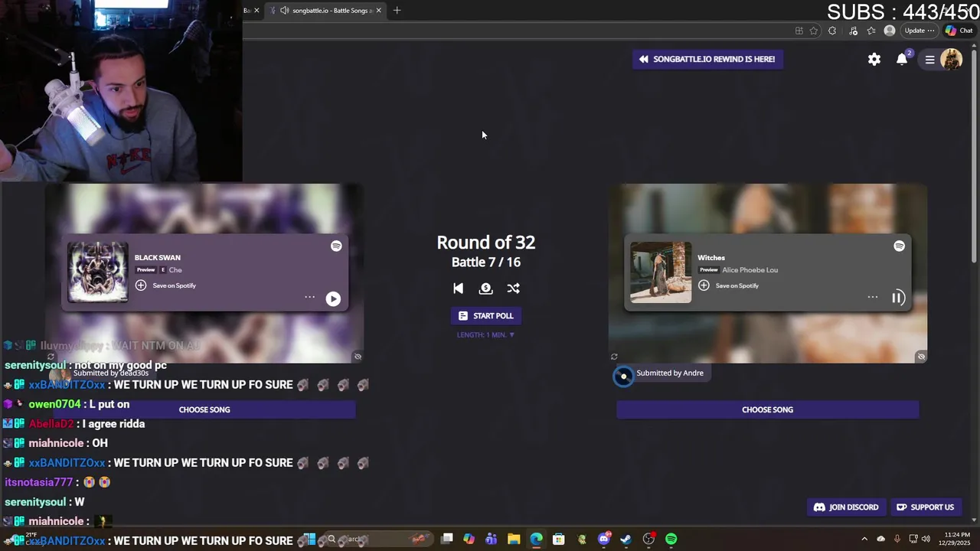The image size is (980, 551).
Task: Click the BLACK SWAN song title
Action: point(158,258)
